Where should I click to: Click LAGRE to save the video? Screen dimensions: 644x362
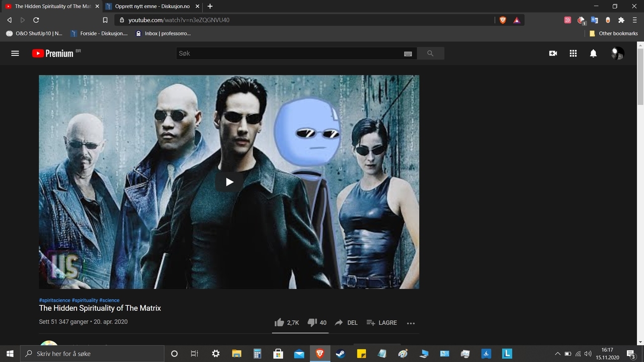pos(382,323)
